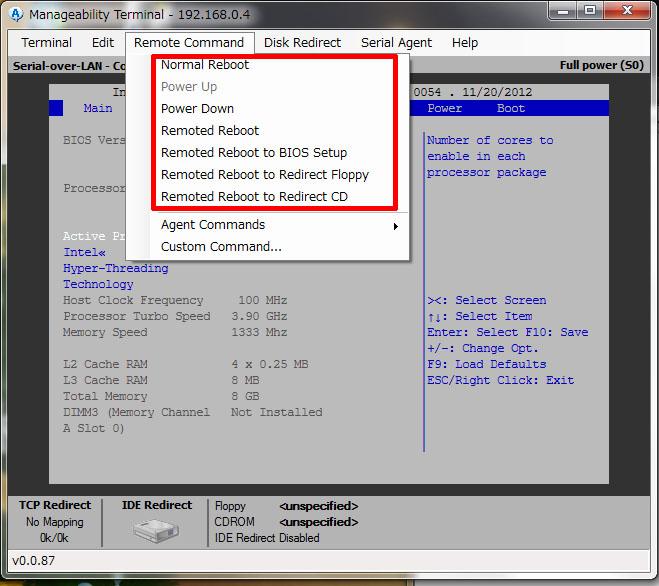659x586 pixels.
Task: Minimize the Manageability Terminal window
Action: tap(564, 10)
